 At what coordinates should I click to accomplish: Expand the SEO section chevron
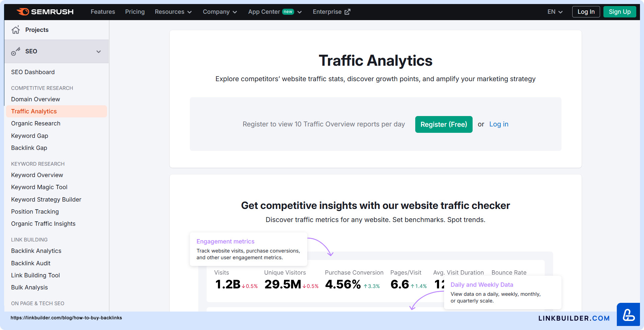point(99,52)
